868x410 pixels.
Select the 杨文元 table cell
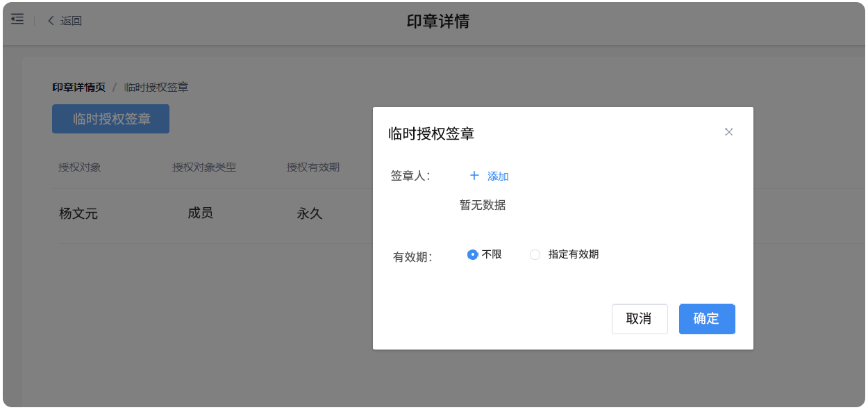point(78,214)
